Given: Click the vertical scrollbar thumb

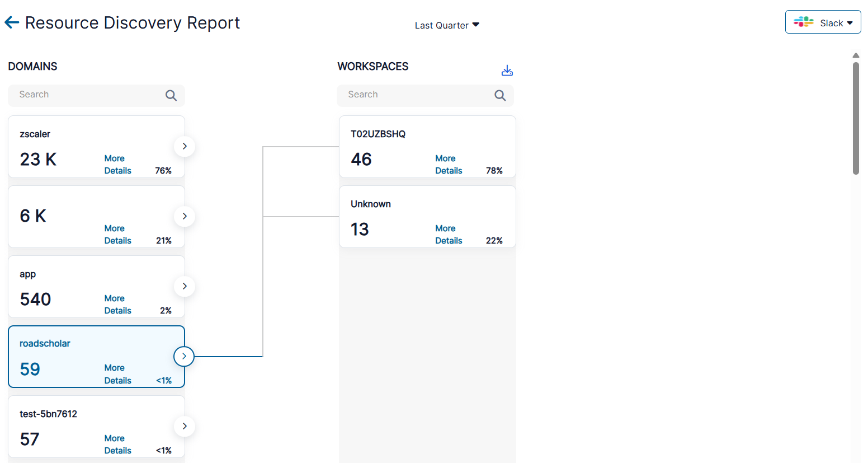Looking at the screenshot, I should click(856, 118).
